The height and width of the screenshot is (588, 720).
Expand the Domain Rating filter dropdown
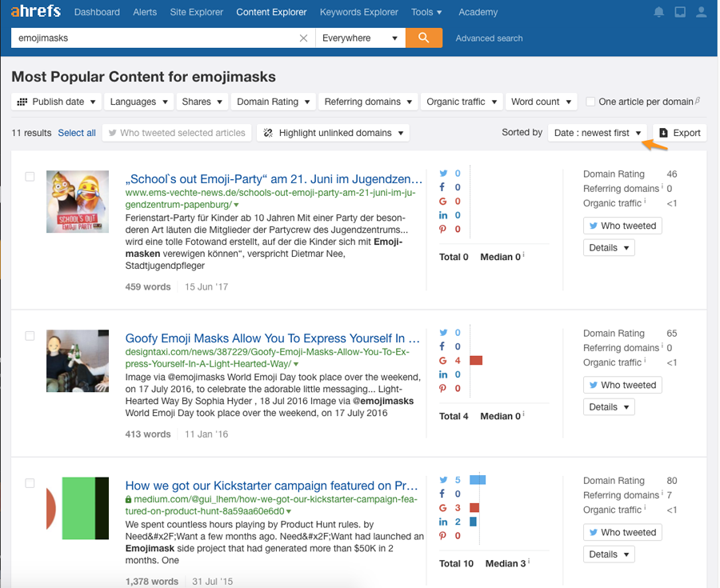(x=273, y=102)
